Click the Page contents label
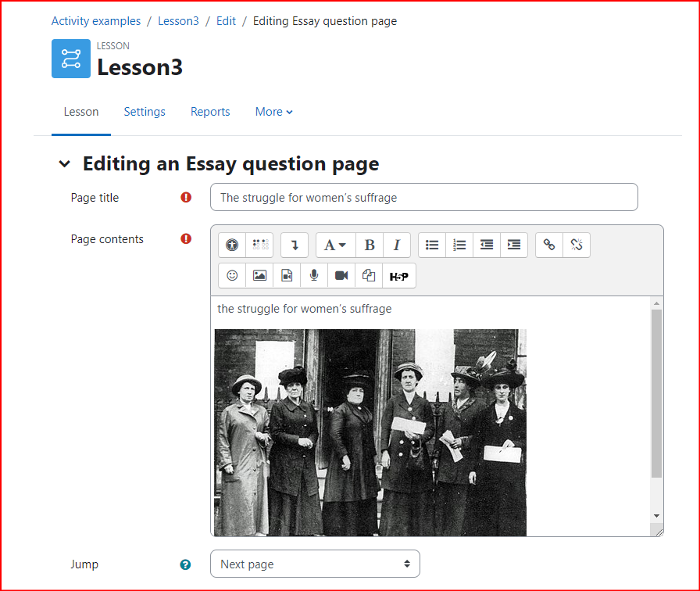 click(107, 239)
